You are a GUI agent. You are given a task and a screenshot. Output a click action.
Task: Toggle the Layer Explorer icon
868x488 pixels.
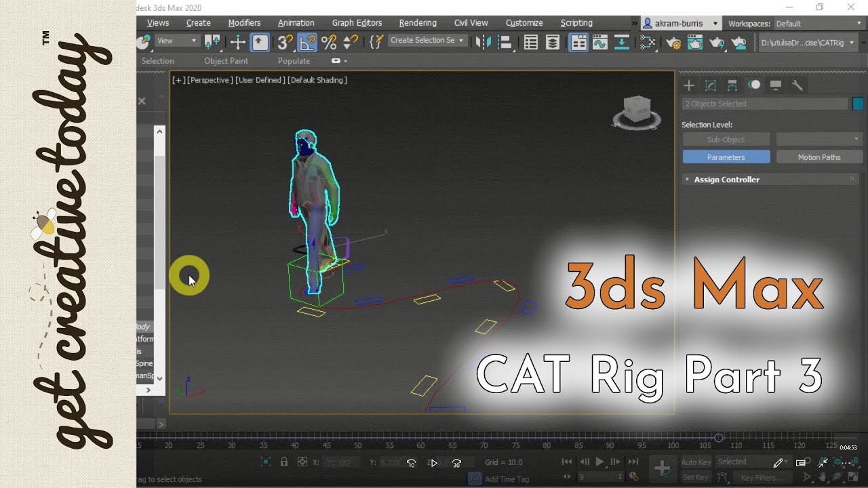[553, 42]
